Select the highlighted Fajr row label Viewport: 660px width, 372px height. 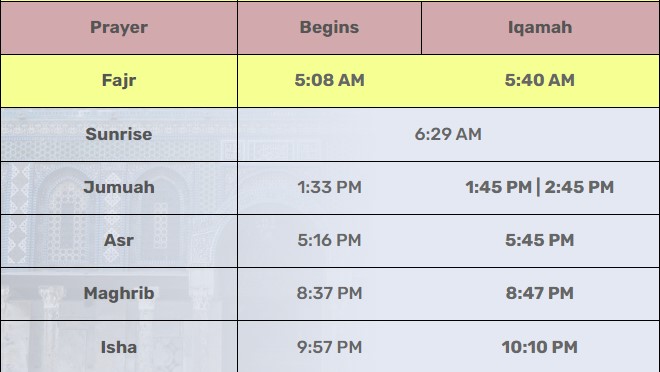119,80
